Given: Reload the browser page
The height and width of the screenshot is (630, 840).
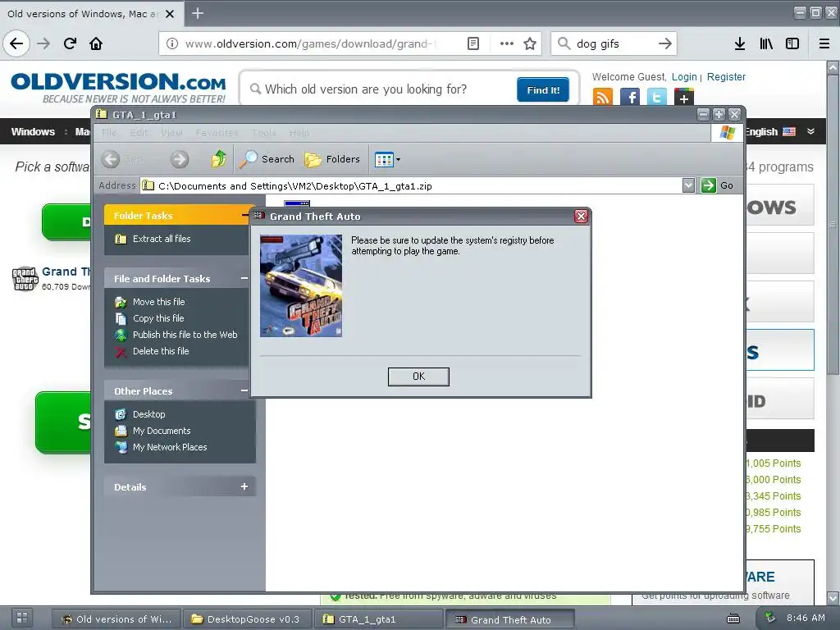Looking at the screenshot, I should point(70,43).
